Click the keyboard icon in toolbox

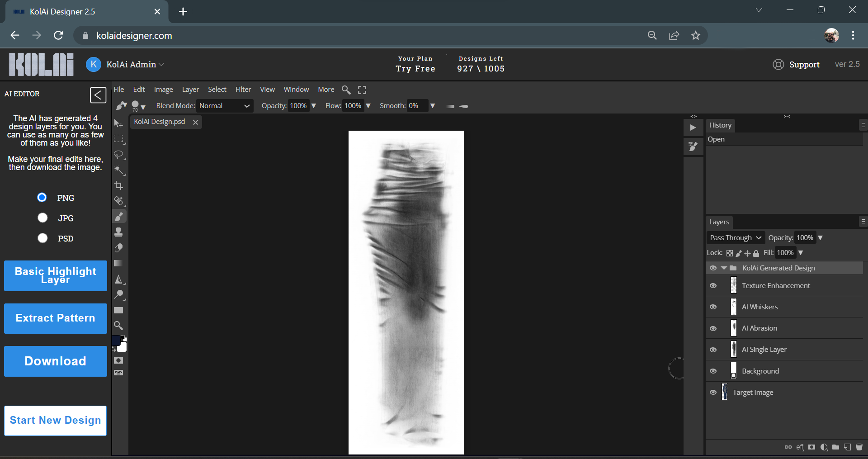click(118, 373)
